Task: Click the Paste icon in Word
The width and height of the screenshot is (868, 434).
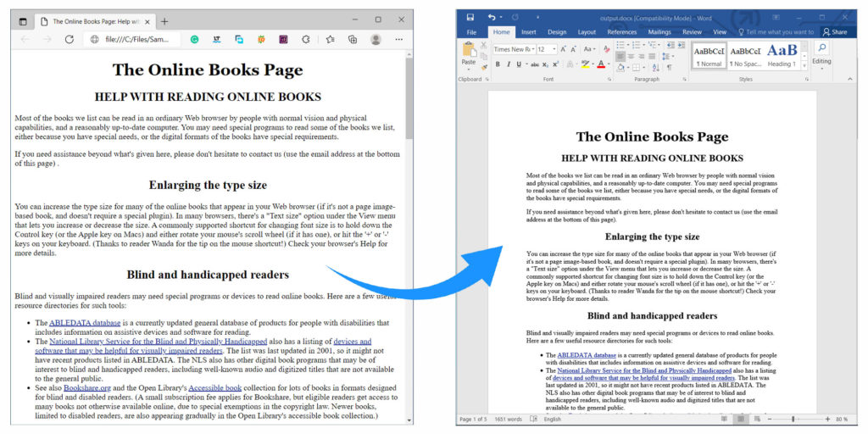Action: pos(468,51)
